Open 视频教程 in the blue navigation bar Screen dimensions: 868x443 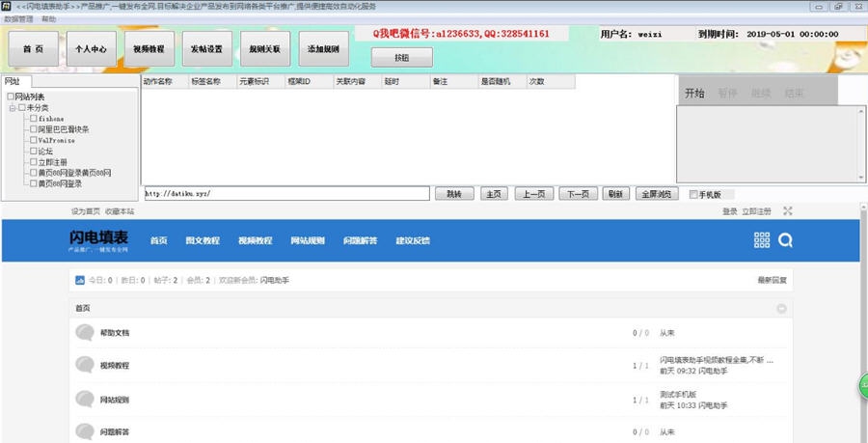pos(256,240)
